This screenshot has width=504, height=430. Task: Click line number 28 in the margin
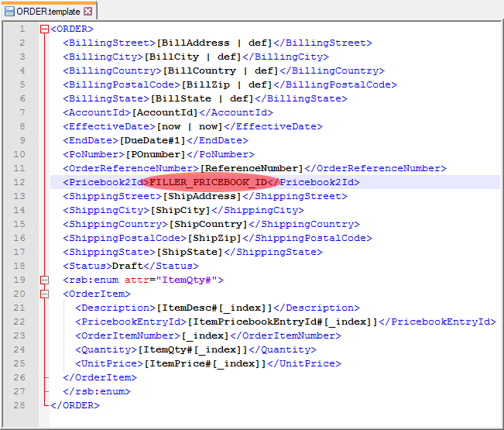pos(22,405)
